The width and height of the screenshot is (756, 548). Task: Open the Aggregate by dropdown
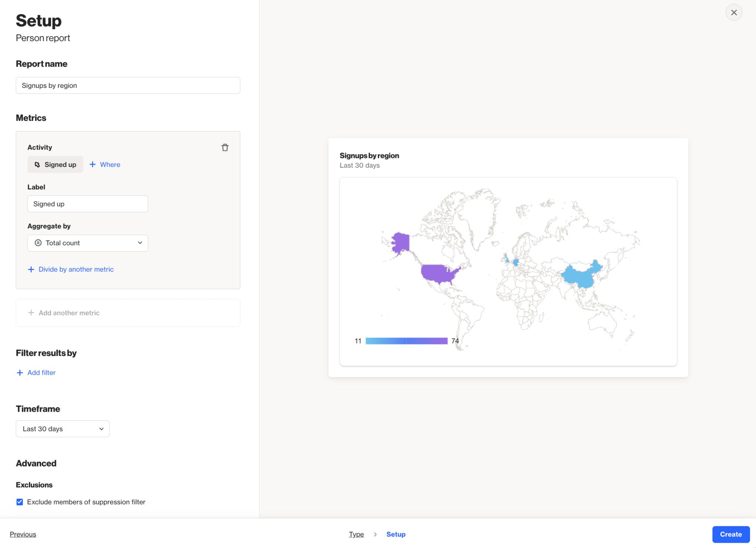pyautogui.click(x=87, y=243)
